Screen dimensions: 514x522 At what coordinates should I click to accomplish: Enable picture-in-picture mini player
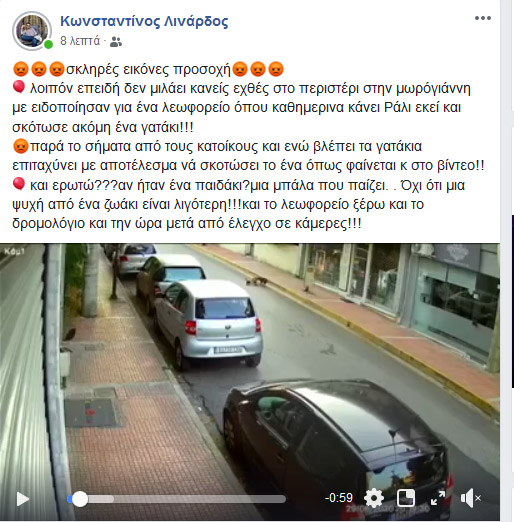[x=406, y=498]
